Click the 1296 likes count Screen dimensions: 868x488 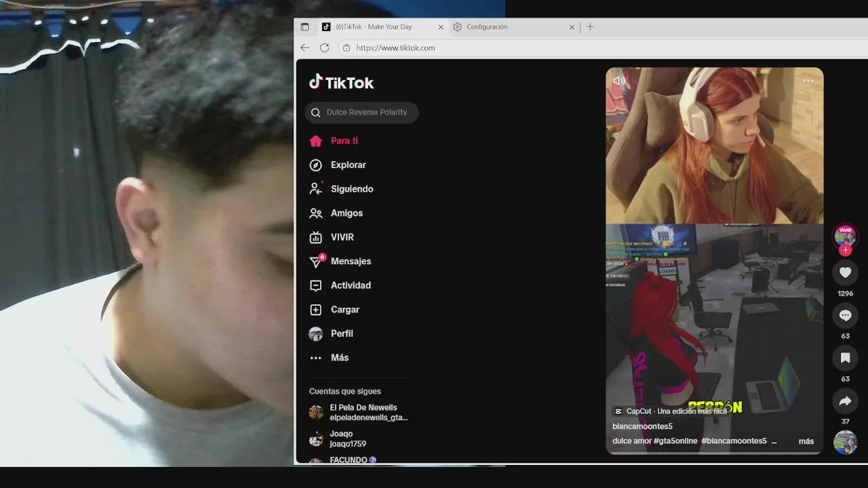[x=845, y=293]
